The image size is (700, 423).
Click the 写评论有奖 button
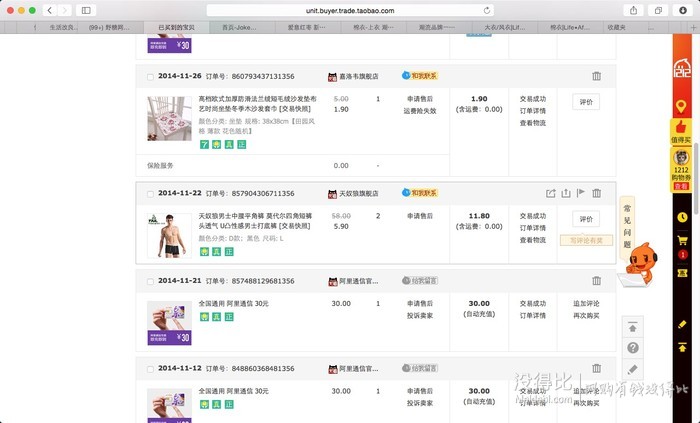tap(586, 240)
